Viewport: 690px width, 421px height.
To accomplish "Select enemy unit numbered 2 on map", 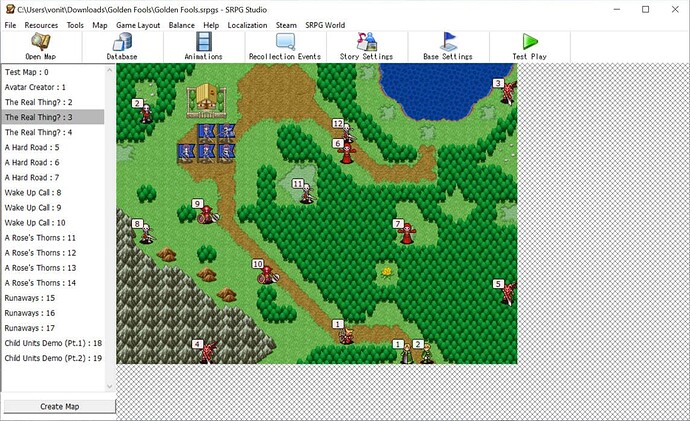I will click(145, 113).
